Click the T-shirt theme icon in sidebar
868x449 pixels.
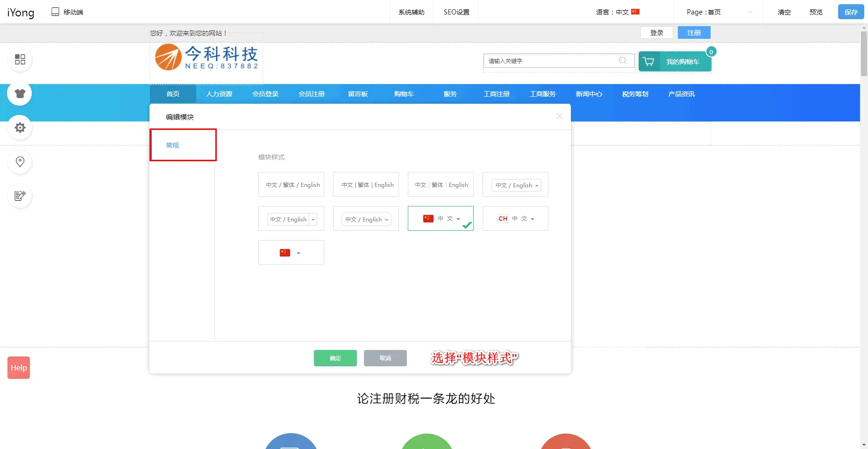tap(20, 93)
